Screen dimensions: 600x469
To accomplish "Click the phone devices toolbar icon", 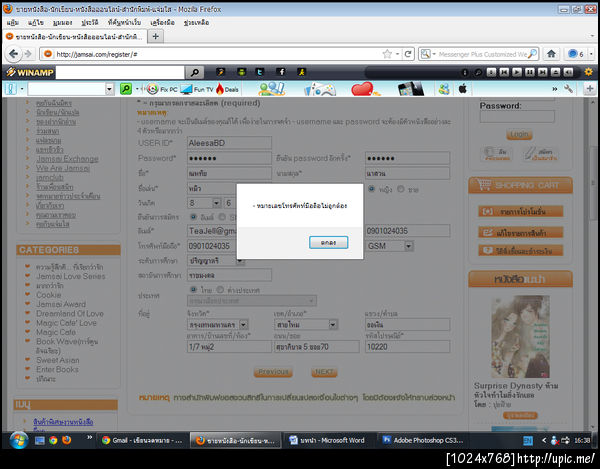I will pyautogui.click(x=411, y=89).
